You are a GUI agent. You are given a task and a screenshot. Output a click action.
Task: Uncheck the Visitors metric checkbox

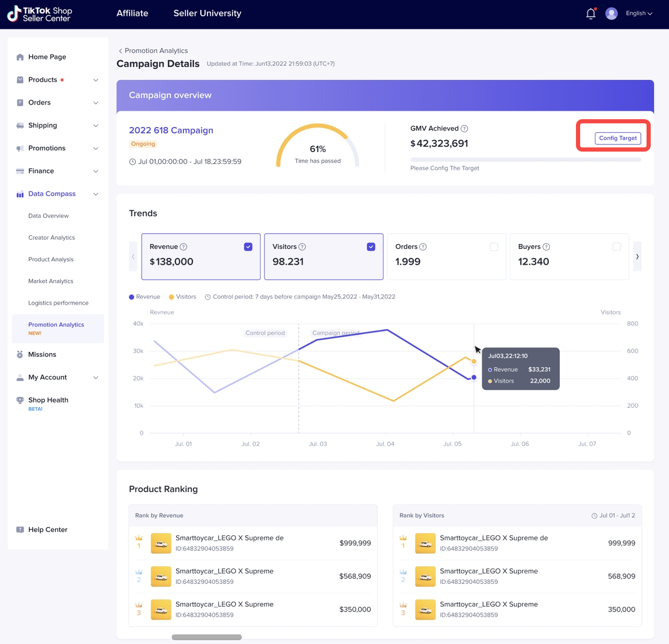(x=371, y=247)
